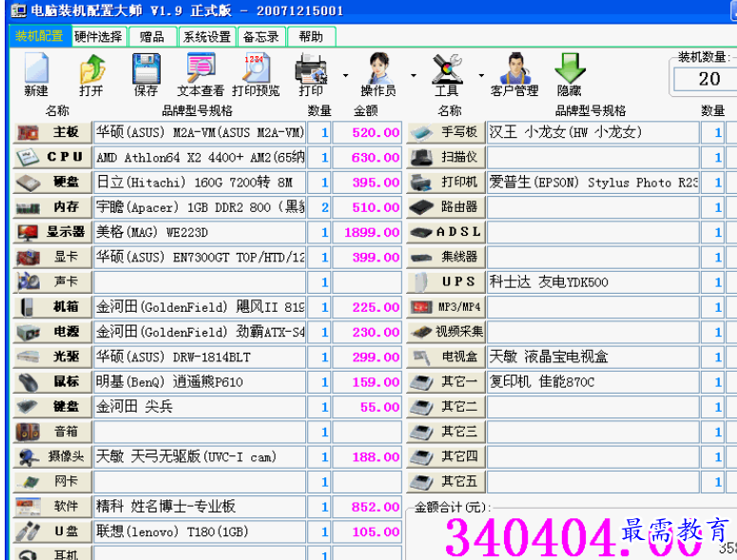The width and height of the screenshot is (737, 560).
Task: Click the 手写板 tablet category button
Action: coord(446,132)
